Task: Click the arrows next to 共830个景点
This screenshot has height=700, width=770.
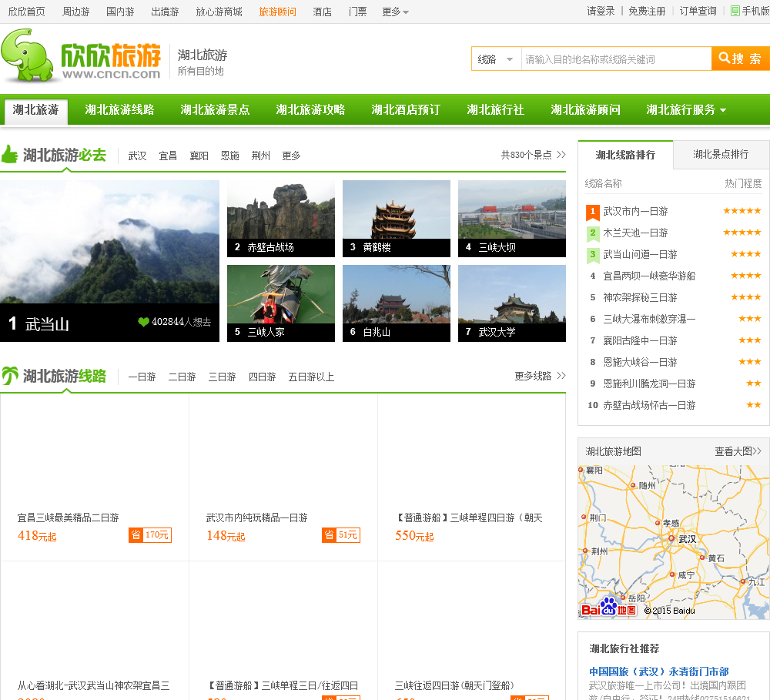Action: pos(561,155)
